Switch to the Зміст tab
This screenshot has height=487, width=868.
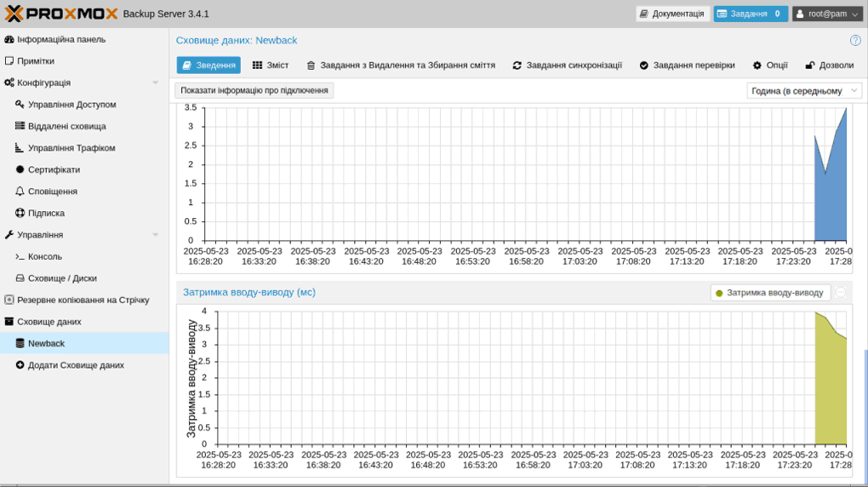[271, 66]
